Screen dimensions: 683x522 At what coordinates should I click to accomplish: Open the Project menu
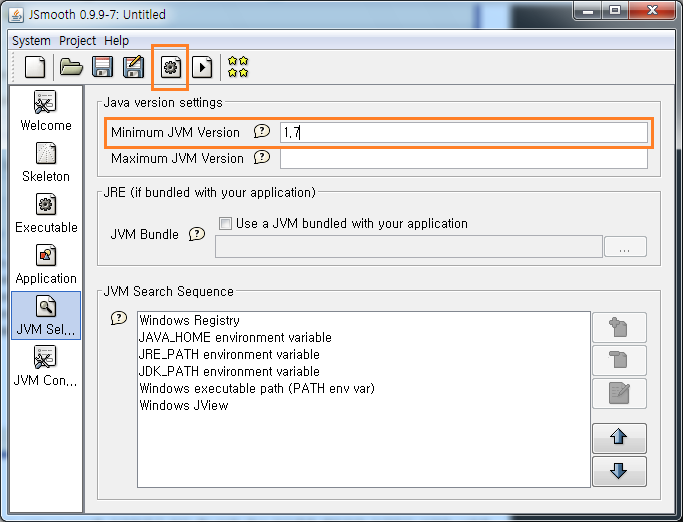[x=77, y=41]
